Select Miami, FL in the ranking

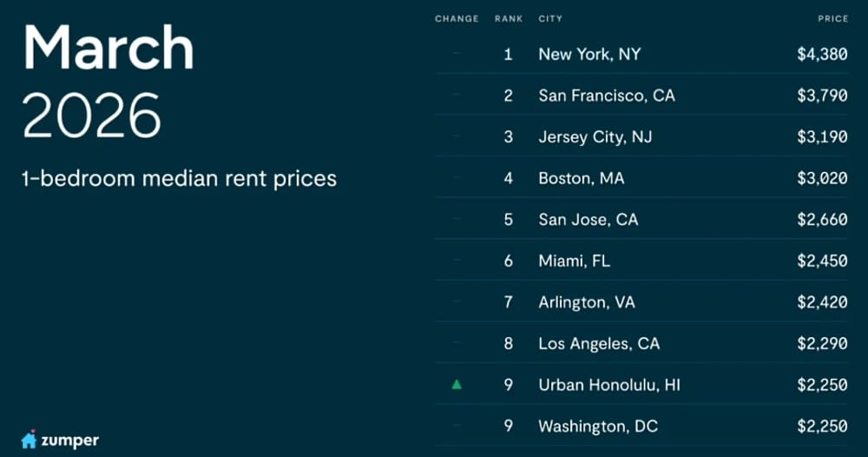point(574,261)
